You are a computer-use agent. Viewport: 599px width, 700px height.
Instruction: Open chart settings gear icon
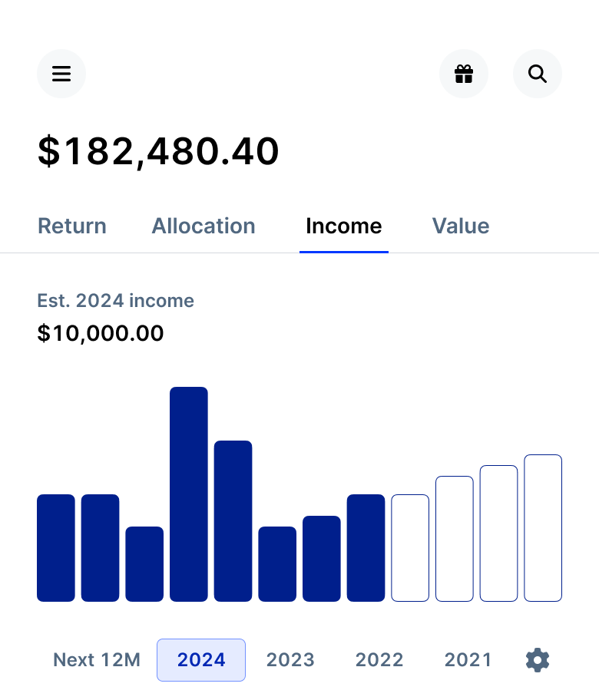[538, 660]
